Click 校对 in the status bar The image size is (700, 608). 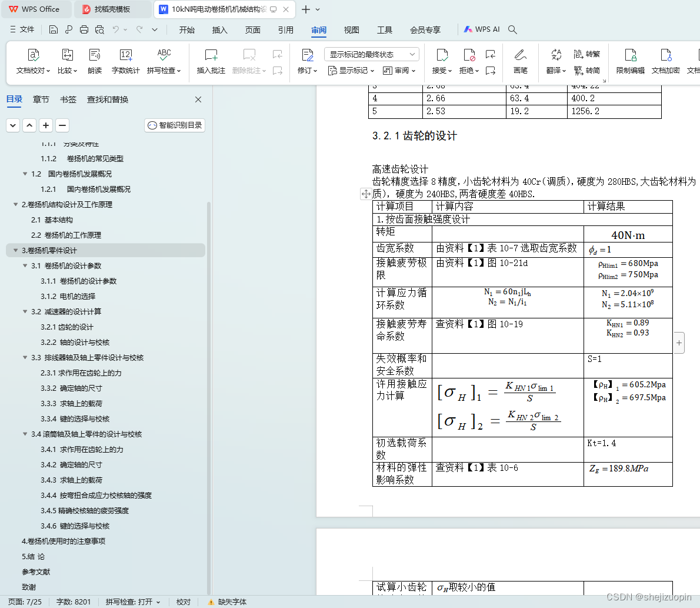tap(183, 602)
